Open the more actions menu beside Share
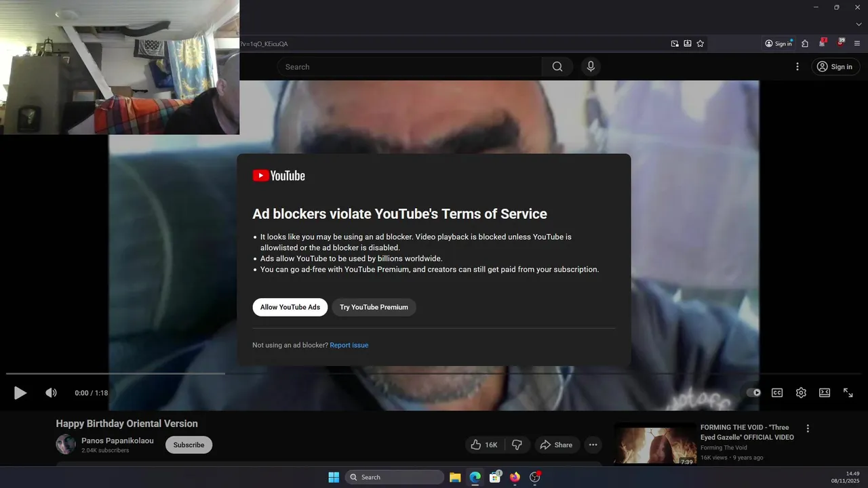The height and width of the screenshot is (488, 868). tap(593, 445)
